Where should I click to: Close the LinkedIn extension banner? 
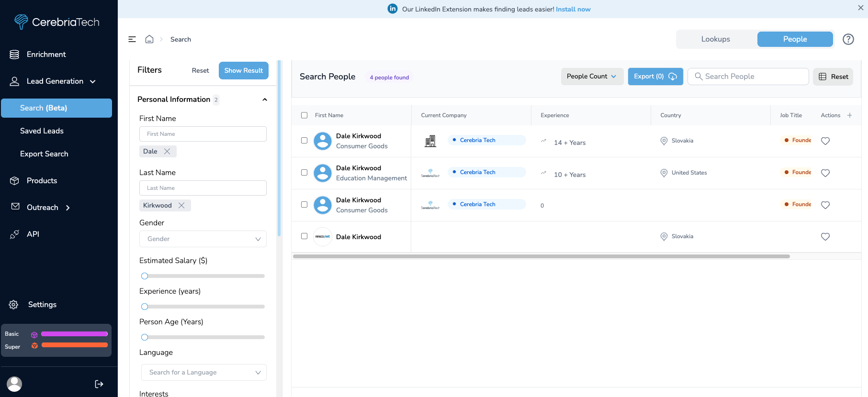tap(860, 8)
